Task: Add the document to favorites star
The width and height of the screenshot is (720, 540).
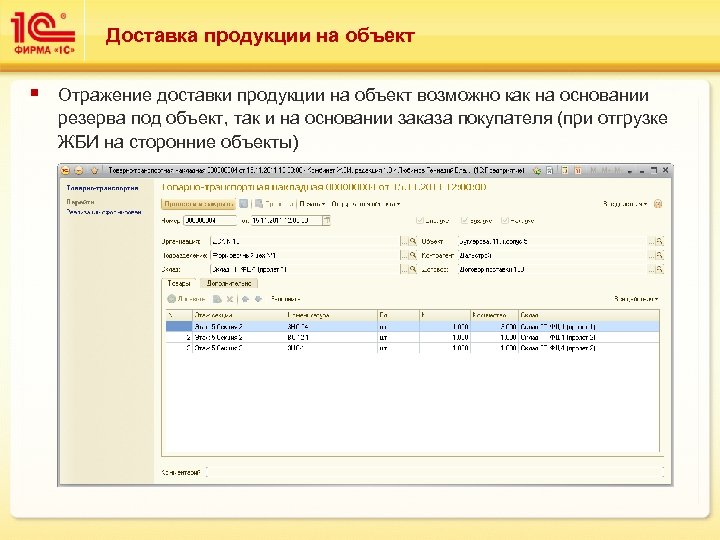Action: (x=95, y=170)
